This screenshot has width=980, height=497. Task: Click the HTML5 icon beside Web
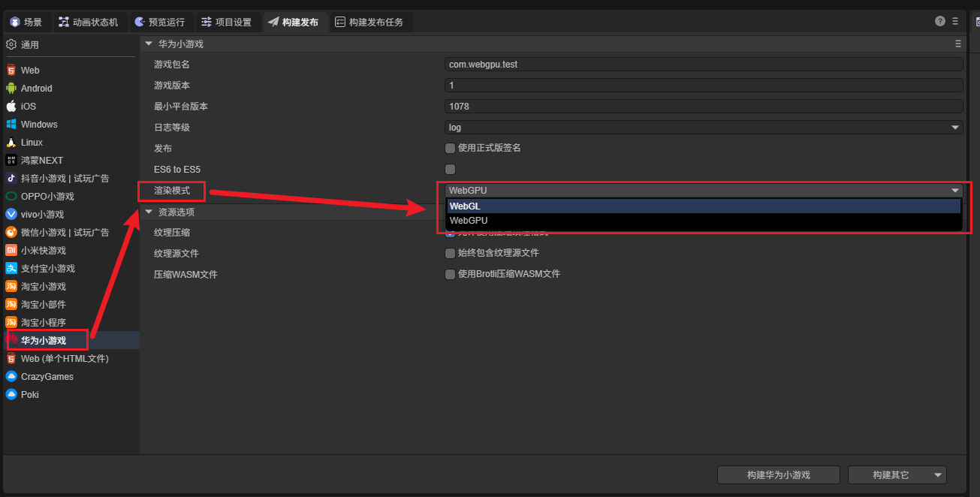point(11,70)
